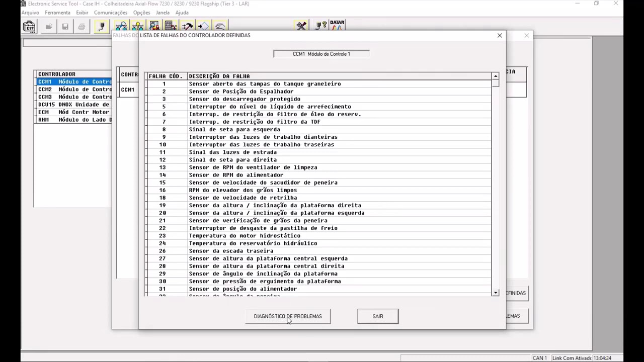Select fault 31 Sensor de posição do alimentador
The width and height of the screenshot is (644, 362).
[x=319, y=289]
